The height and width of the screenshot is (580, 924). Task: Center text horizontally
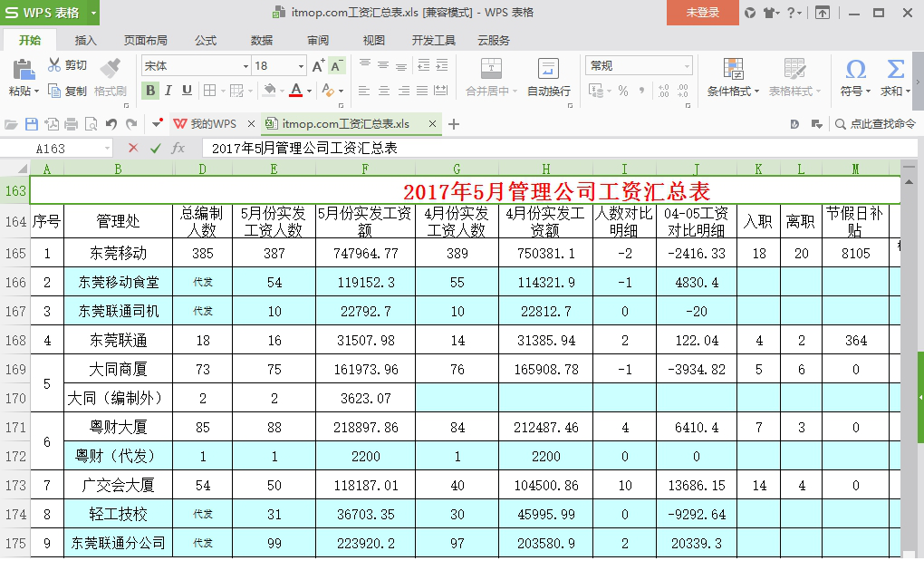(383, 91)
